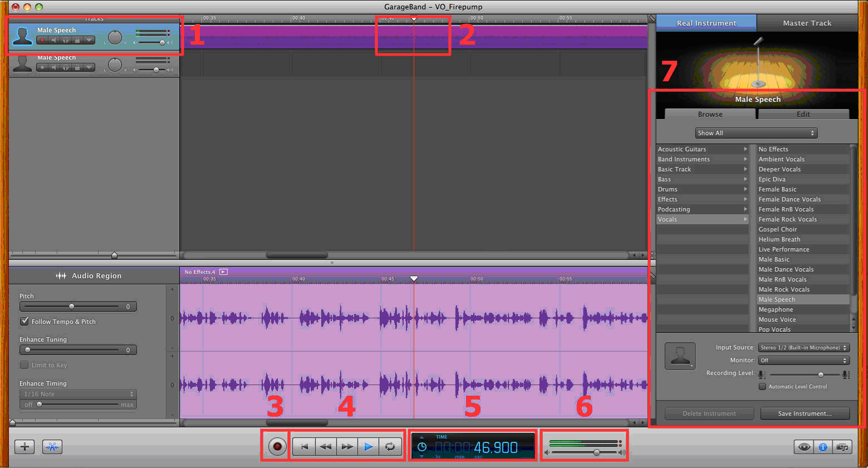The width and height of the screenshot is (868, 468).
Task: Click the red Record button
Action: tap(277, 446)
